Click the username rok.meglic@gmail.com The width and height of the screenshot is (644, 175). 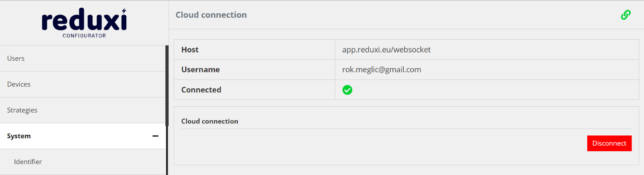pos(382,70)
